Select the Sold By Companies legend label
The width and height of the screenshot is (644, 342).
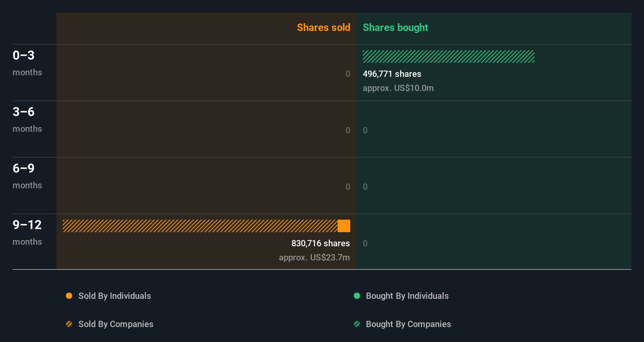(116, 324)
